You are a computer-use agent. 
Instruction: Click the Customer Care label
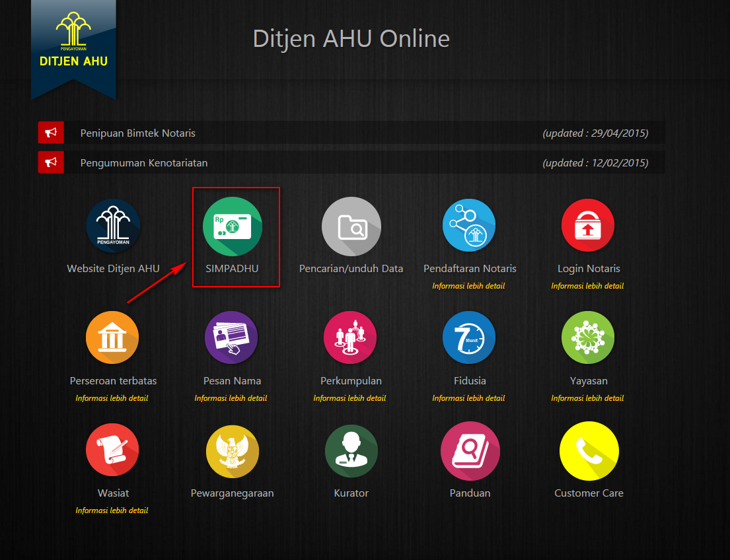(x=589, y=493)
